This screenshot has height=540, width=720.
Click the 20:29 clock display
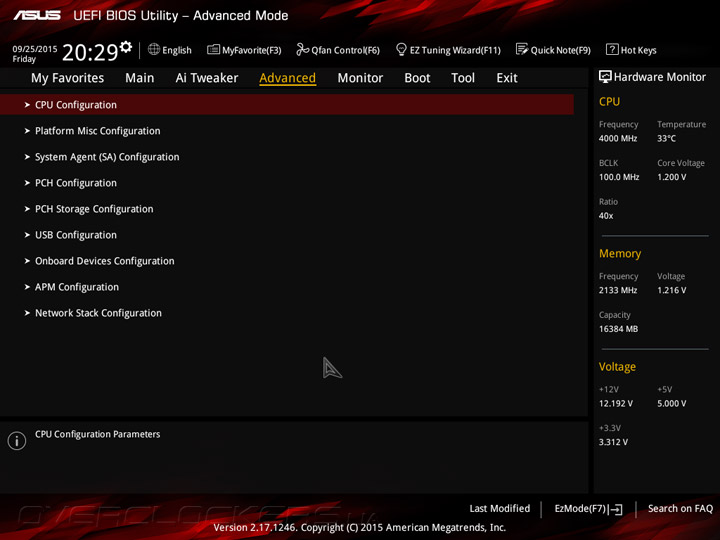90,53
